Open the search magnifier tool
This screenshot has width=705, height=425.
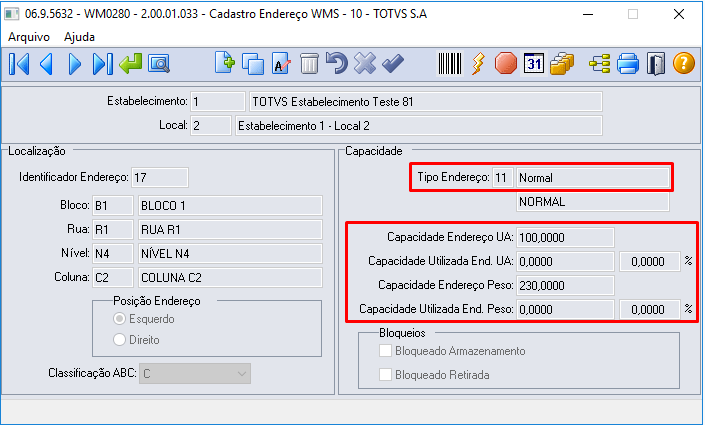point(159,64)
